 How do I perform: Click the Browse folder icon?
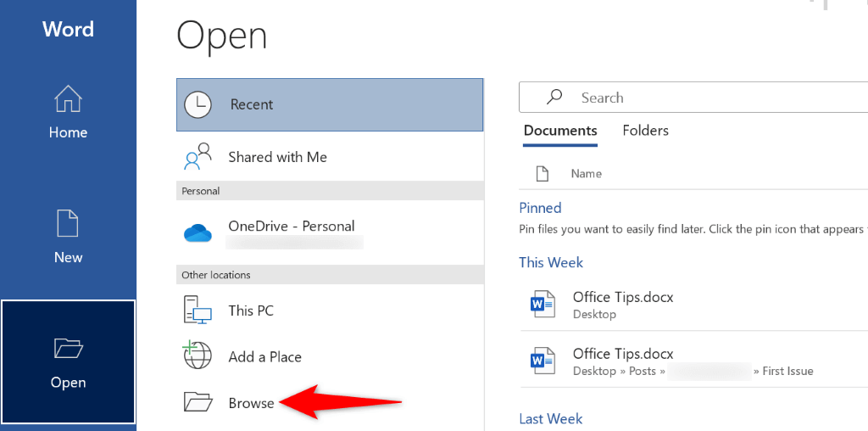point(198,402)
